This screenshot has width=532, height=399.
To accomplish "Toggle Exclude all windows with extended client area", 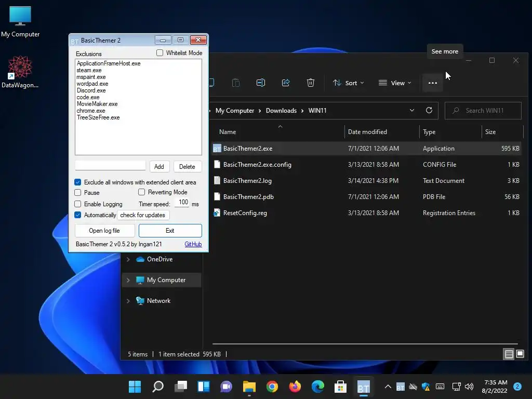I will click(78, 182).
